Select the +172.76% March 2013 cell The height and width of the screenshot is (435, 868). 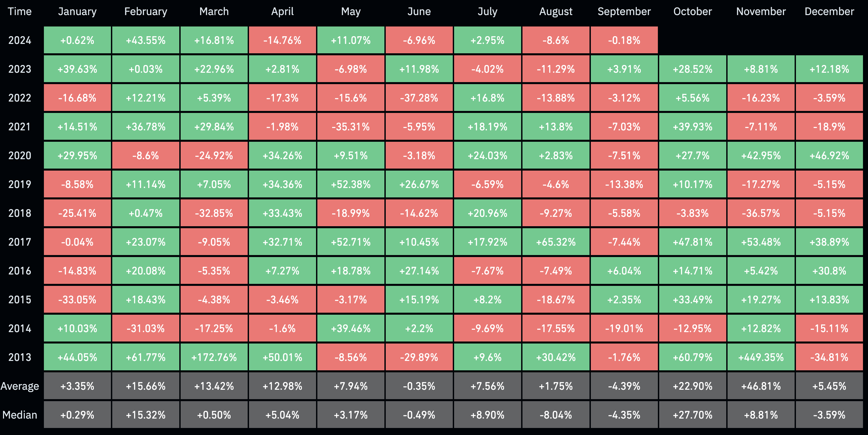point(214,357)
